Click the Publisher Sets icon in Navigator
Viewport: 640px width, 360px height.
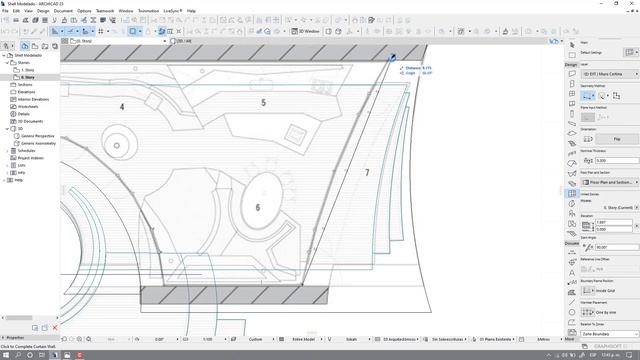click(x=55, y=46)
